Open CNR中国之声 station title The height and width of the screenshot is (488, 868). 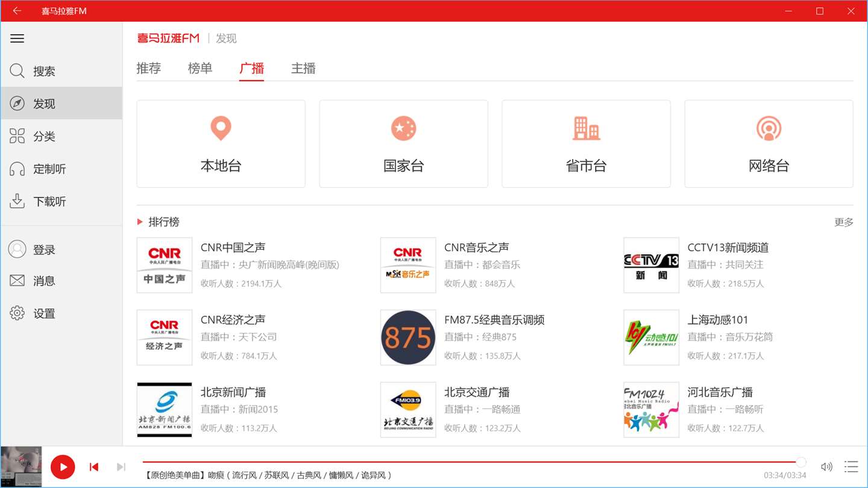tap(233, 248)
